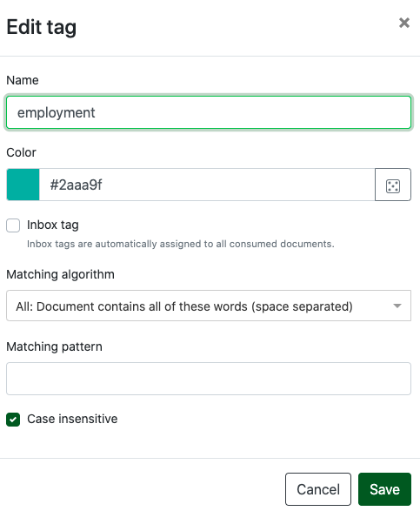Viewport: 420px width, 511px height.
Task: Generate a random color with dice icon
Action: pyautogui.click(x=393, y=185)
